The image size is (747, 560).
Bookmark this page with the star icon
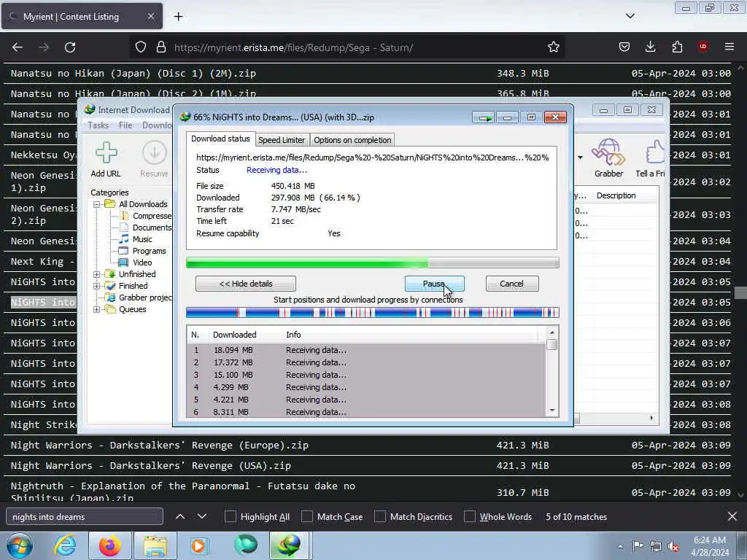click(x=553, y=47)
